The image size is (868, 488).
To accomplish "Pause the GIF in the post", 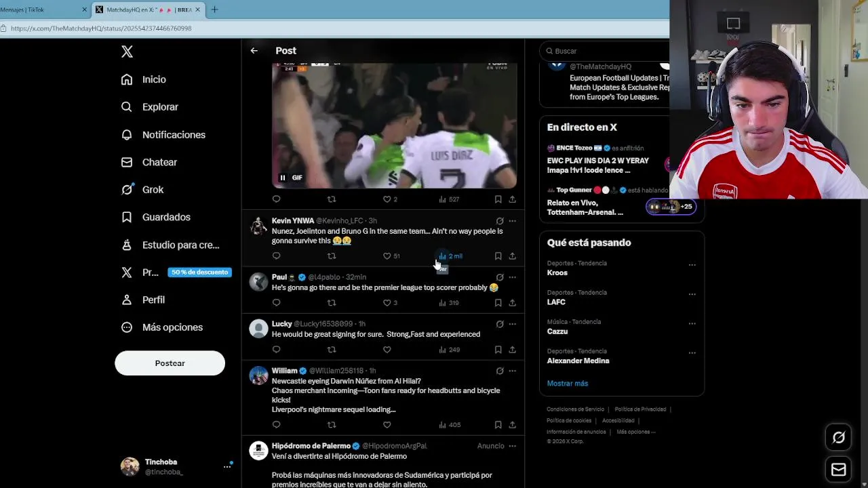I will [x=283, y=178].
